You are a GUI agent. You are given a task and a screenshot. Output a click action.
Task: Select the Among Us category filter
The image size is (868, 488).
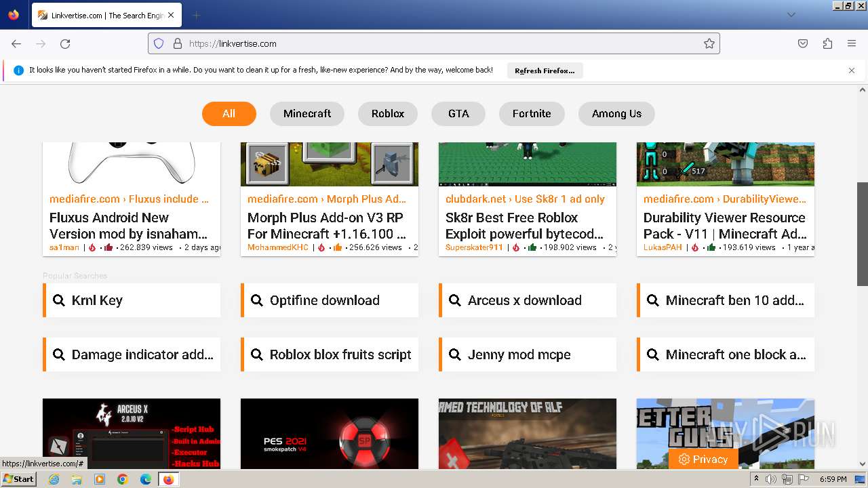click(x=616, y=114)
